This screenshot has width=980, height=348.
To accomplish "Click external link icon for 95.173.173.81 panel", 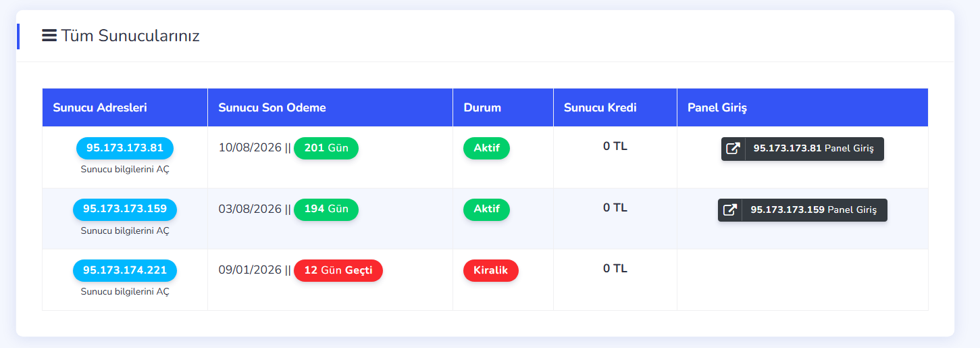I will [733, 149].
